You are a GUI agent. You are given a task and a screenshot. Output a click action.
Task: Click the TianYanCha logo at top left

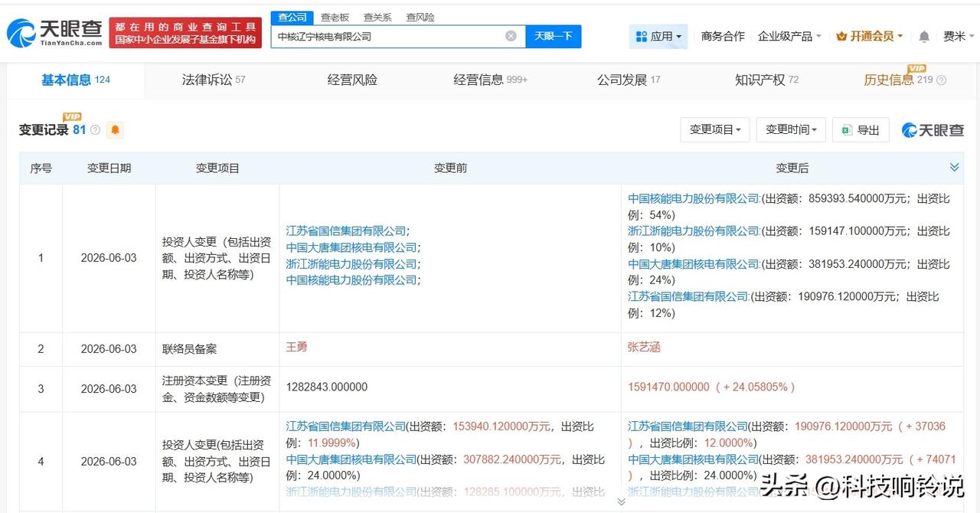click(54, 32)
